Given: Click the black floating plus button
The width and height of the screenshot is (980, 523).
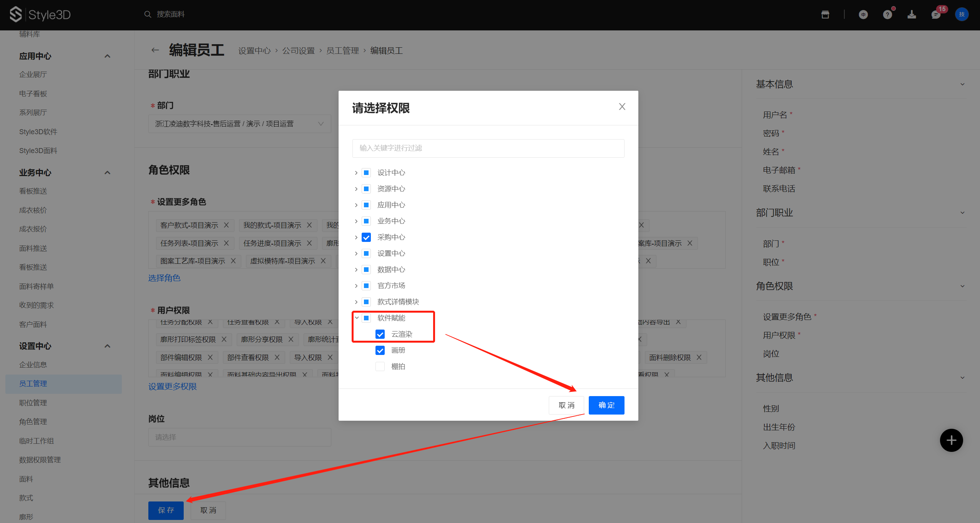Looking at the screenshot, I should click(x=951, y=440).
